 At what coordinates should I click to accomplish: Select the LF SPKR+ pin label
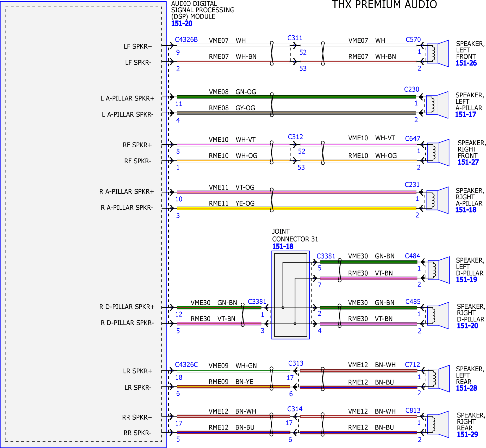pyautogui.click(x=138, y=47)
